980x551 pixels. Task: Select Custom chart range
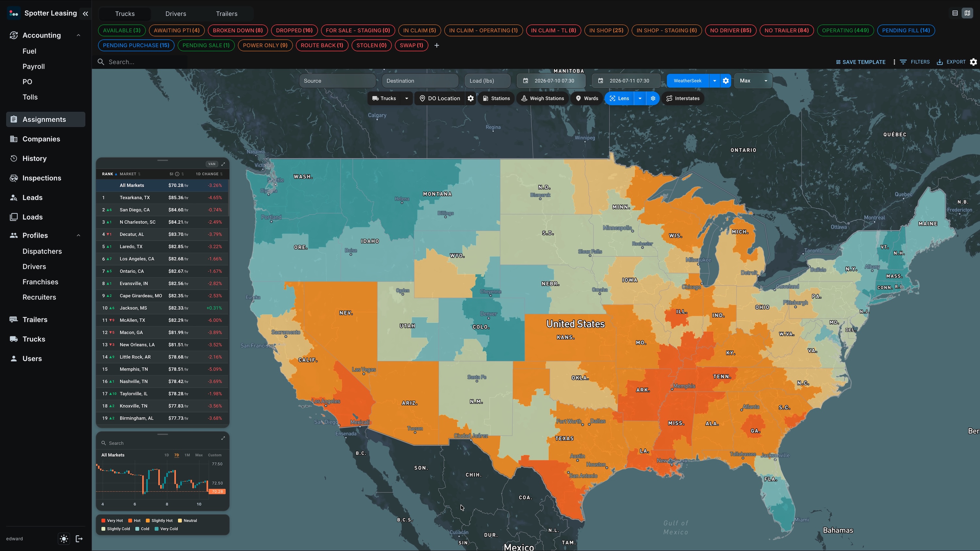[x=215, y=455]
